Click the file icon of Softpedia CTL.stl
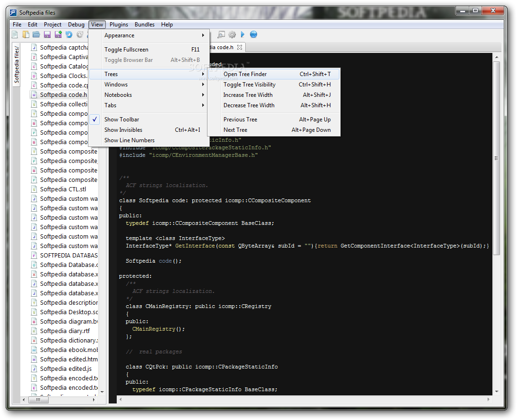Screen dimensions: 517x420 click(x=34, y=189)
